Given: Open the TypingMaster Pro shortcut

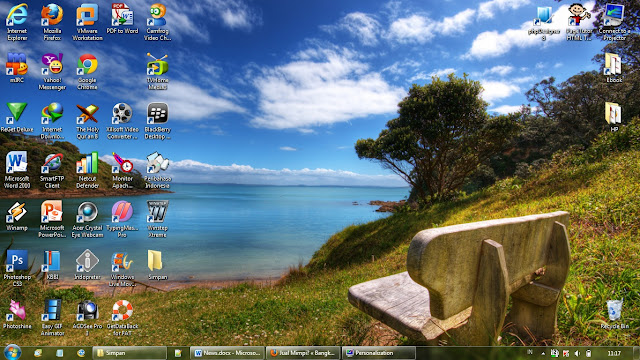Looking at the screenshot, I should click(x=122, y=219).
